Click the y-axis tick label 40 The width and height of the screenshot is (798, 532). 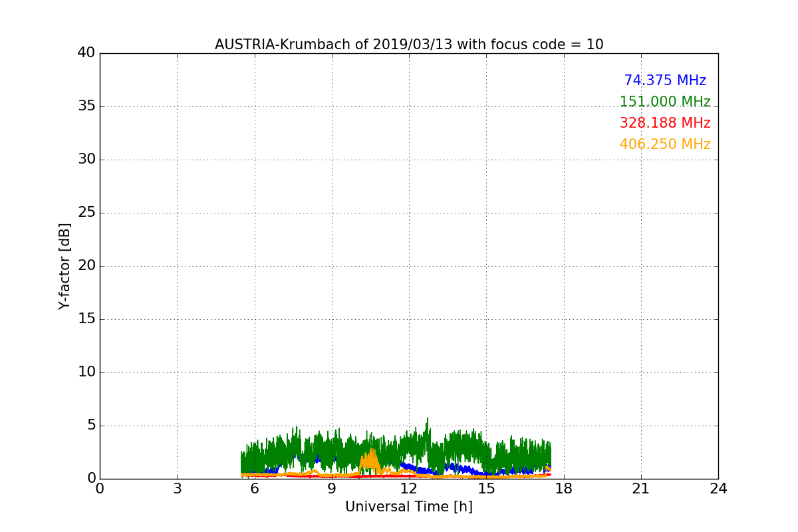[x=86, y=53]
